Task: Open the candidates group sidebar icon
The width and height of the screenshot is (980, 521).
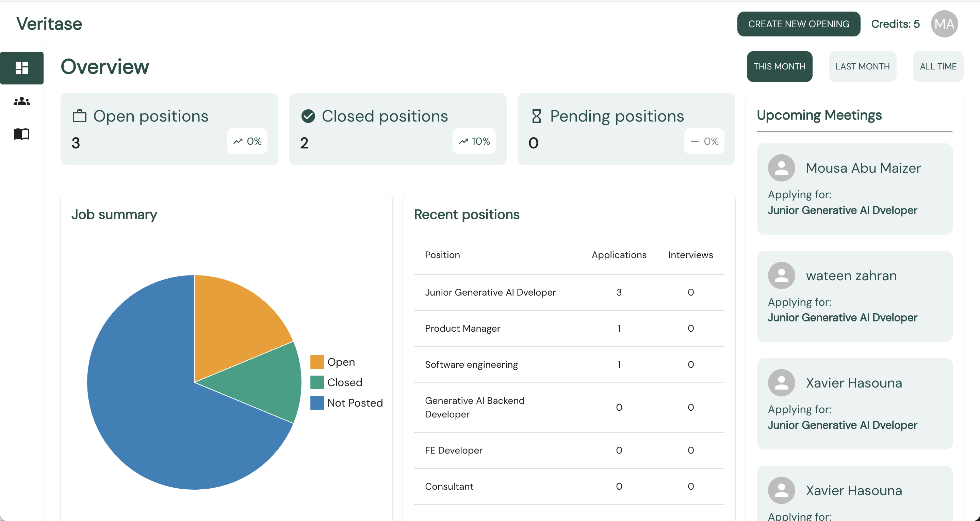Action: tap(22, 101)
